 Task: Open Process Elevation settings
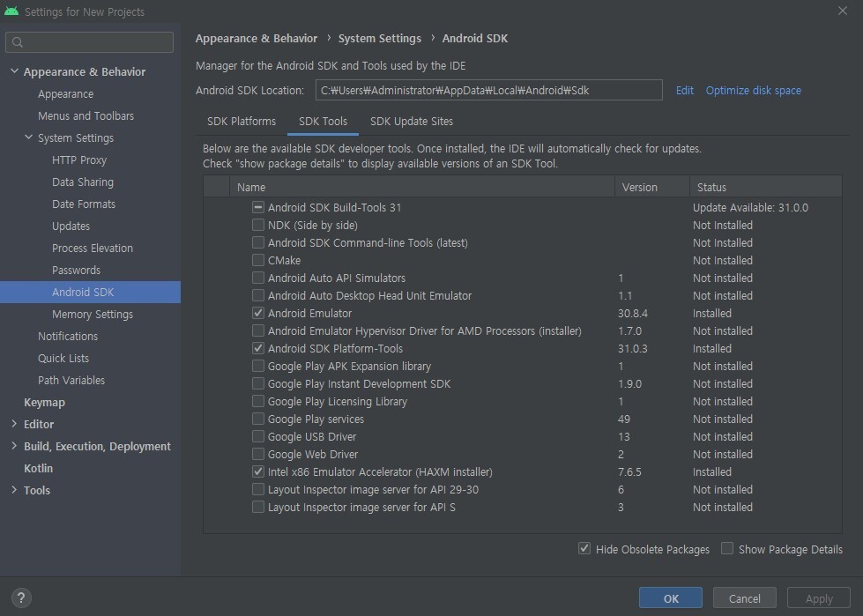[x=93, y=248]
